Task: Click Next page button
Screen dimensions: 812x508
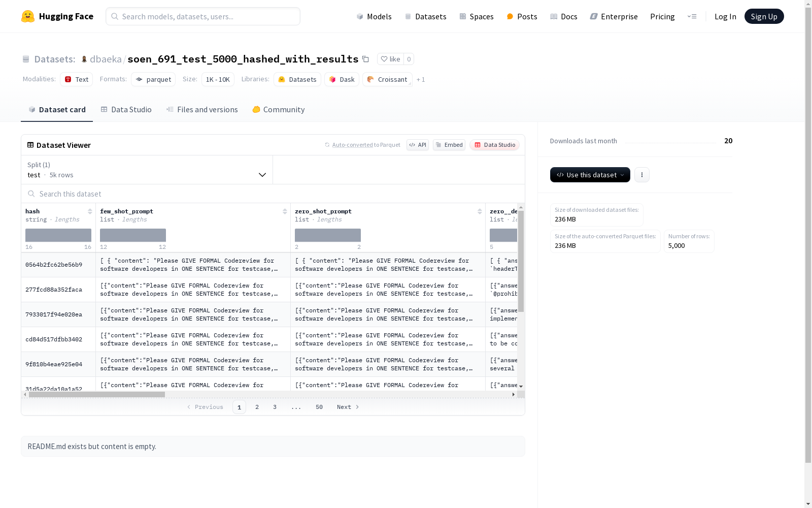Action: [348, 407]
